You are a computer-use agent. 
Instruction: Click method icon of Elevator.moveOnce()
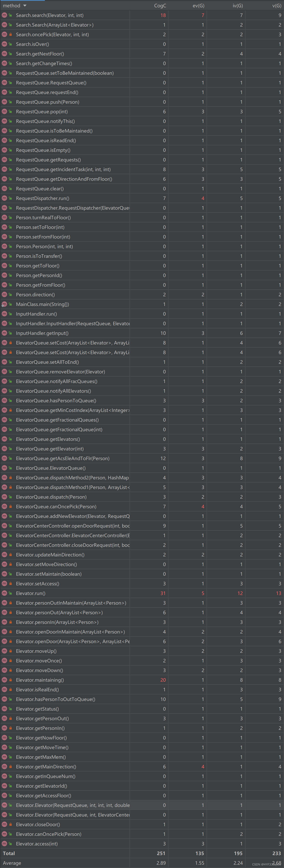pyautogui.click(x=4, y=660)
